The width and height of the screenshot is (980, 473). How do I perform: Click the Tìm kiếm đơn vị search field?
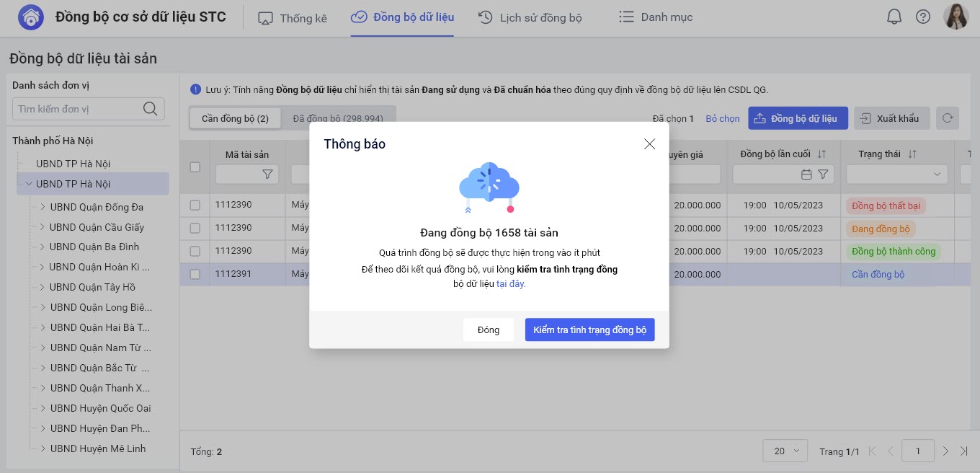tap(78, 109)
